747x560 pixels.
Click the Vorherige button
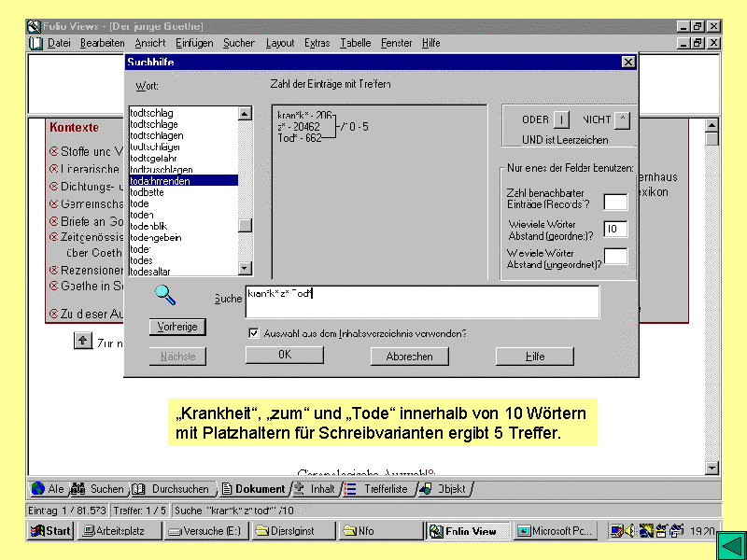[x=177, y=328]
